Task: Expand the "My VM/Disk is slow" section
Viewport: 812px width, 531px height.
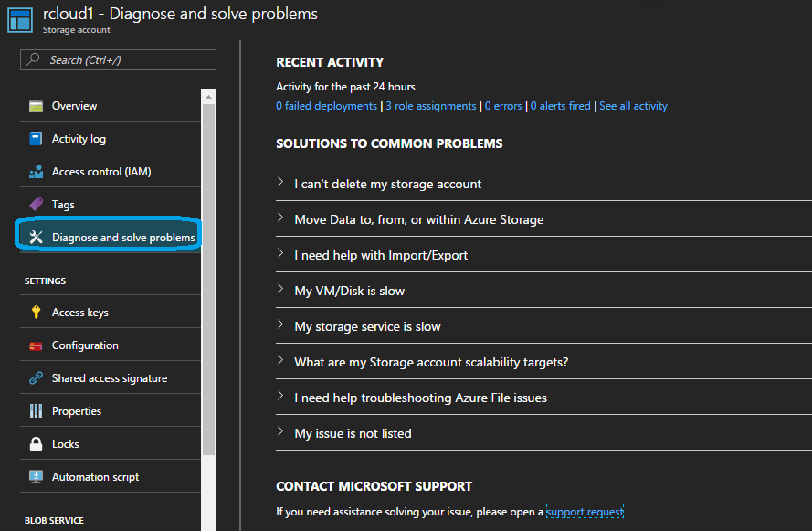Action: (349, 291)
